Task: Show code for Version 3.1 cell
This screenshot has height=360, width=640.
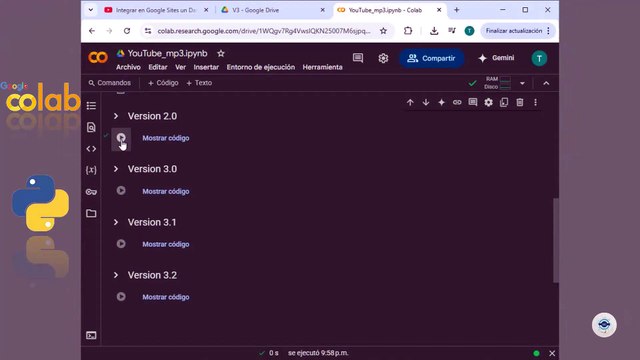Action: pyautogui.click(x=166, y=244)
